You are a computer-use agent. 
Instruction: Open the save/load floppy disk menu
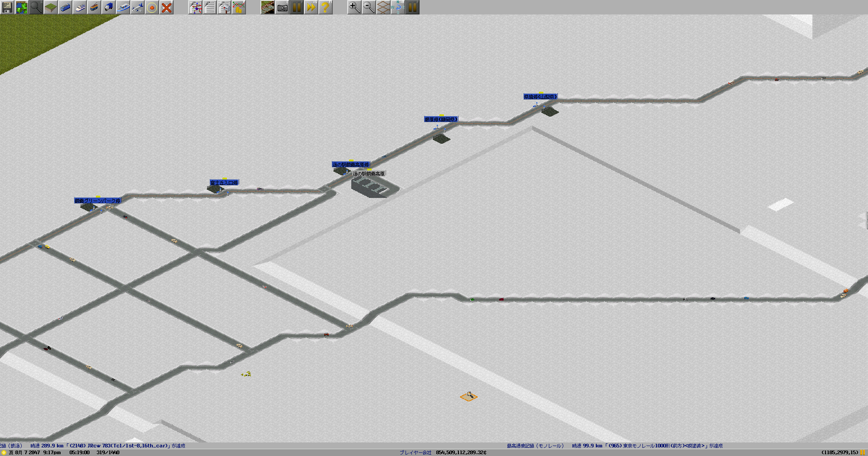click(7, 7)
